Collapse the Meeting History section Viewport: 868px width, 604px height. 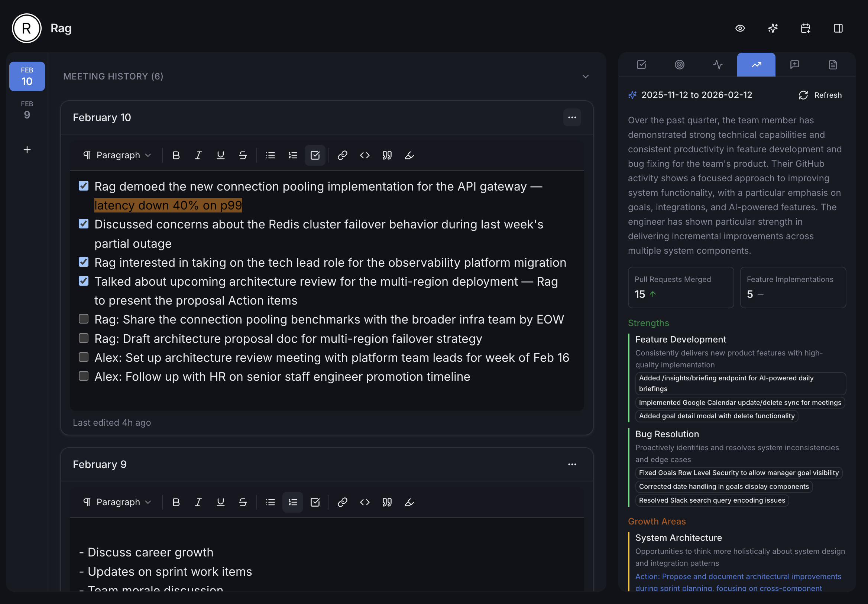(x=585, y=77)
